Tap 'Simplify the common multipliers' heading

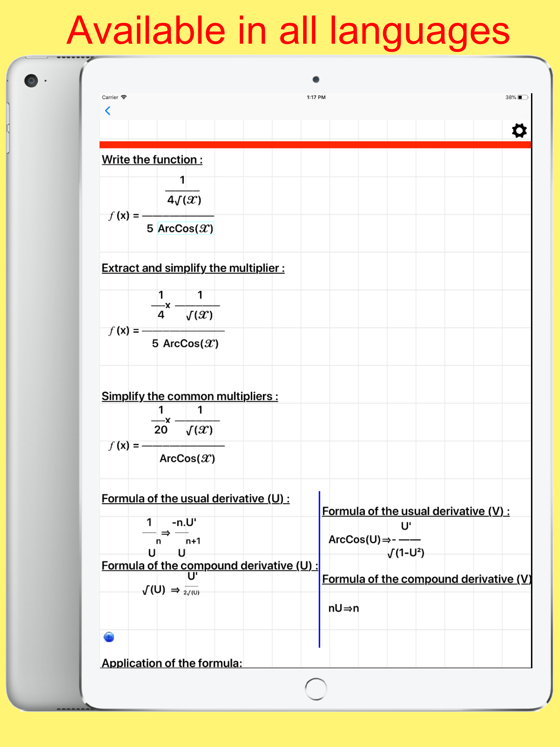click(190, 396)
